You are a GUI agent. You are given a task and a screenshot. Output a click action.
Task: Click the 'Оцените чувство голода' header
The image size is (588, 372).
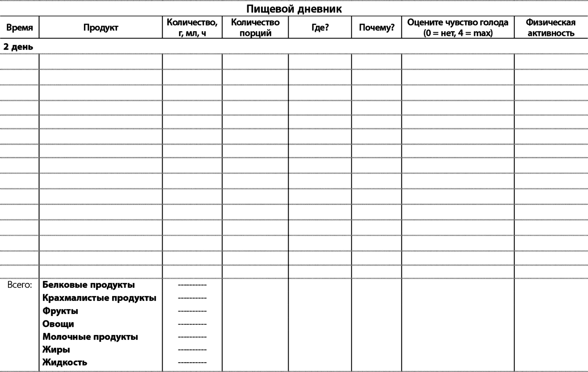(x=458, y=28)
